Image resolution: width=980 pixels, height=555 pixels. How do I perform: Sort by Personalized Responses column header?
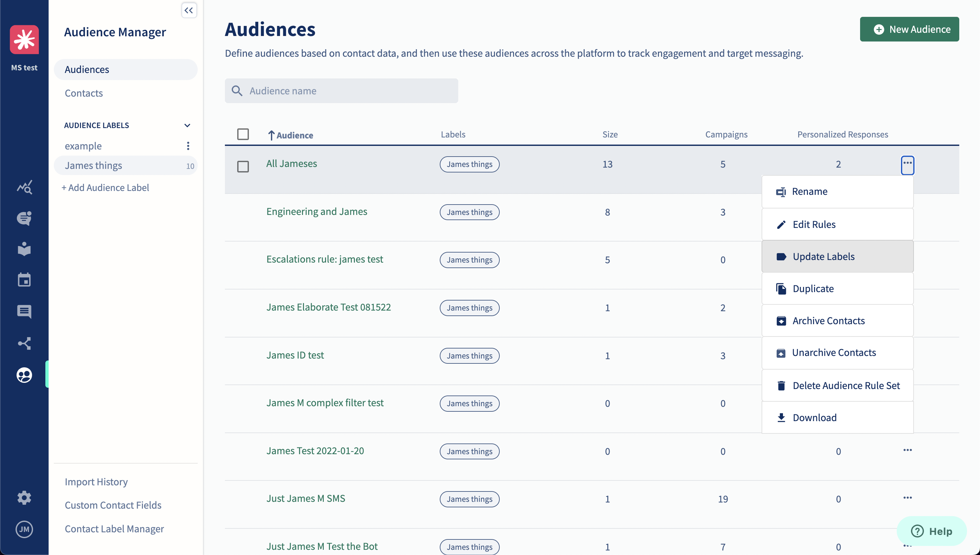point(843,134)
